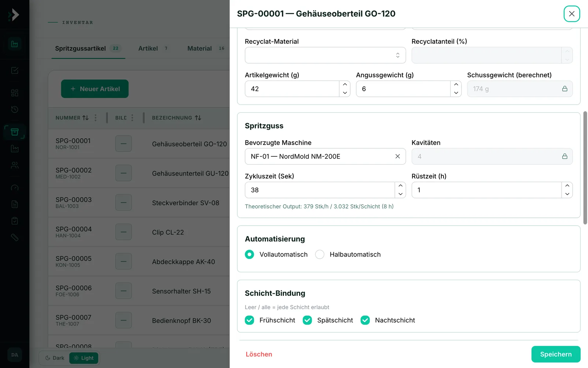This screenshot has height=368, width=588.
Task: Increase Zykluszeit with the up arrow
Action: coord(401,186)
